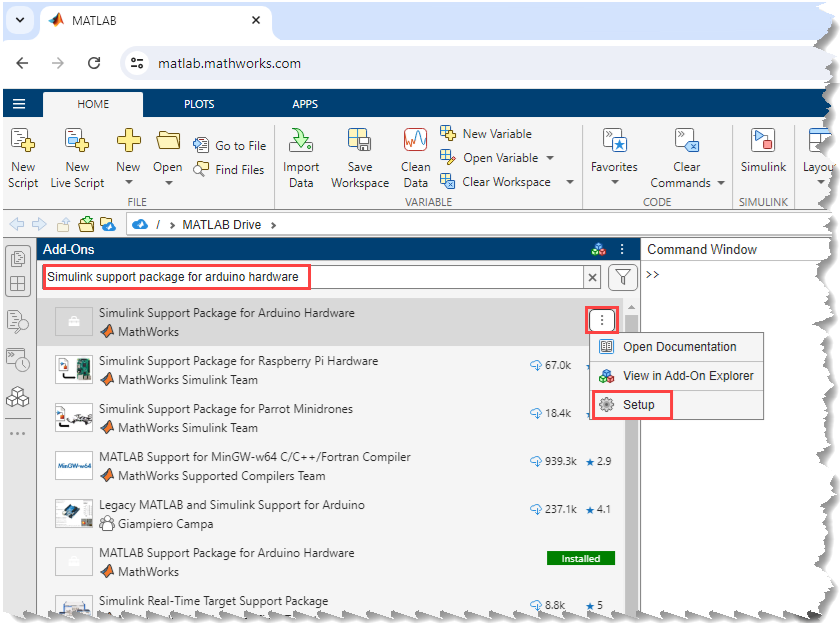Launch Simulink from the toolstrip

[763, 140]
